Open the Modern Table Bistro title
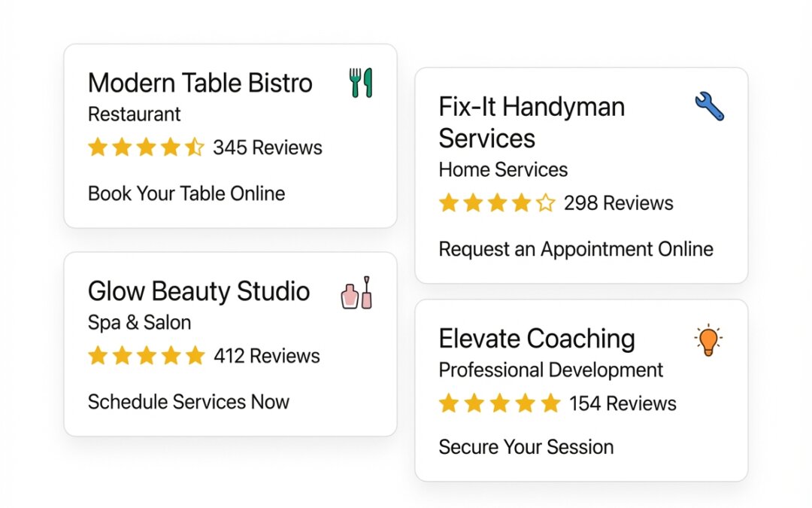The image size is (812, 508). (200, 83)
